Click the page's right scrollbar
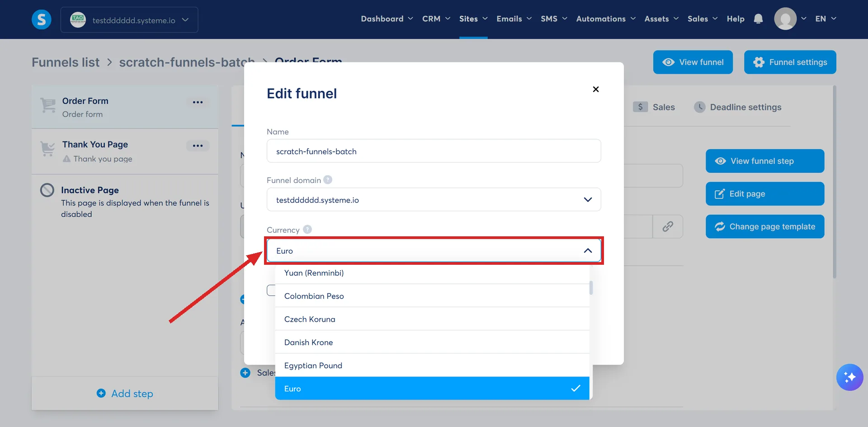The width and height of the screenshot is (868, 427). tap(835, 182)
